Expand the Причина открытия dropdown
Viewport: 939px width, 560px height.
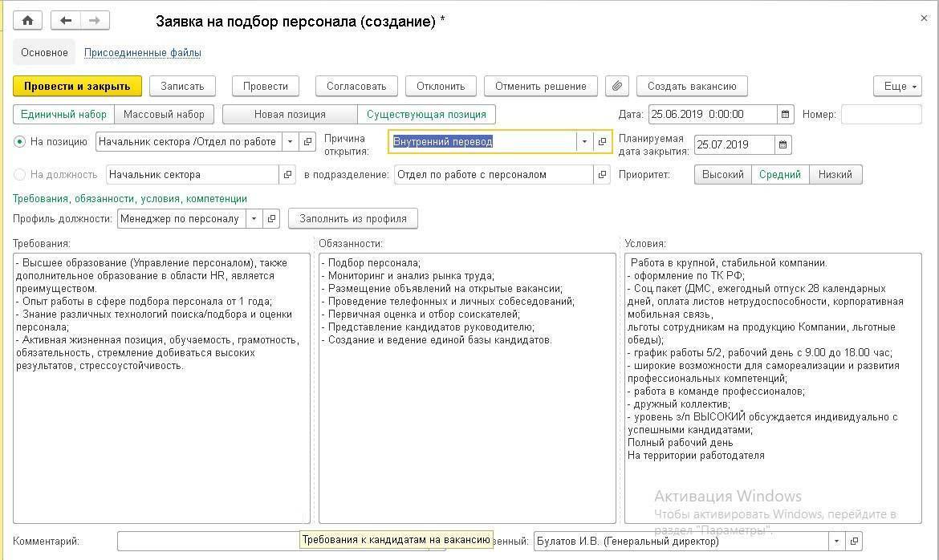coord(584,142)
